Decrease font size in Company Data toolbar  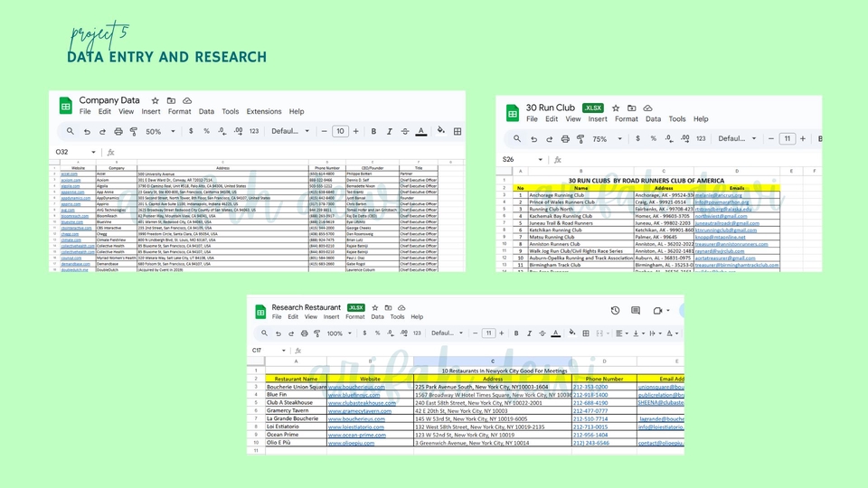pyautogui.click(x=325, y=131)
